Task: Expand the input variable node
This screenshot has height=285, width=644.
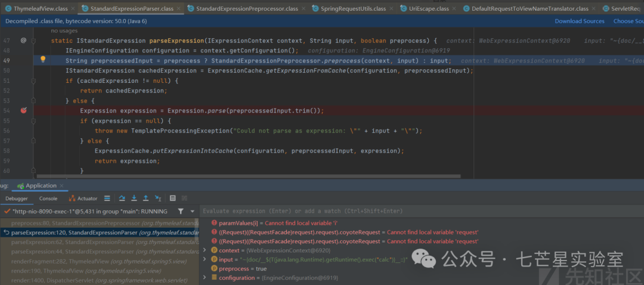Action: [x=205, y=259]
